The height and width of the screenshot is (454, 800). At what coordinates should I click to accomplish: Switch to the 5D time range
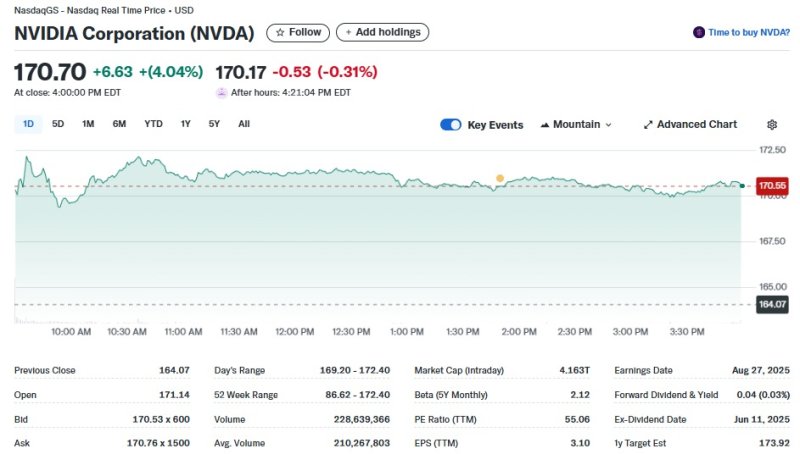58,124
